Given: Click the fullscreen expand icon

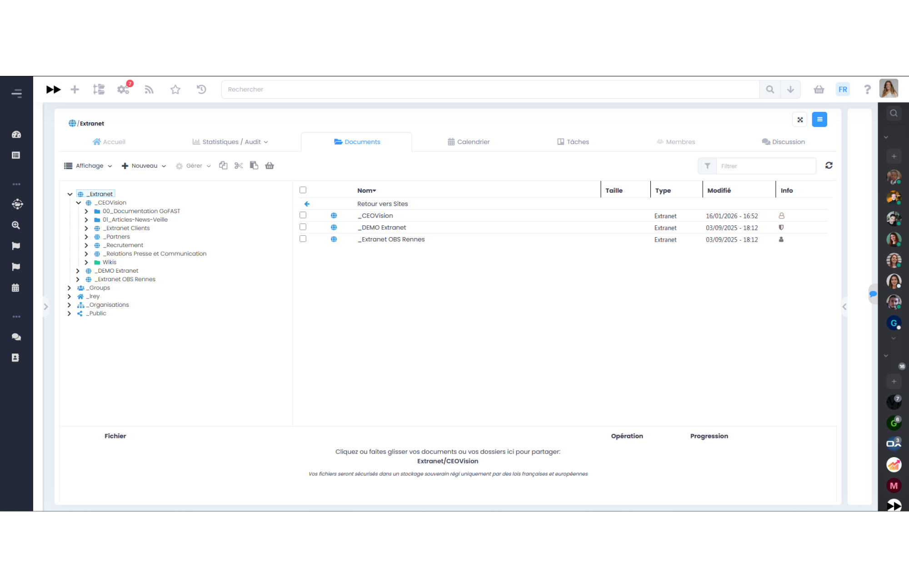Looking at the screenshot, I should [800, 120].
